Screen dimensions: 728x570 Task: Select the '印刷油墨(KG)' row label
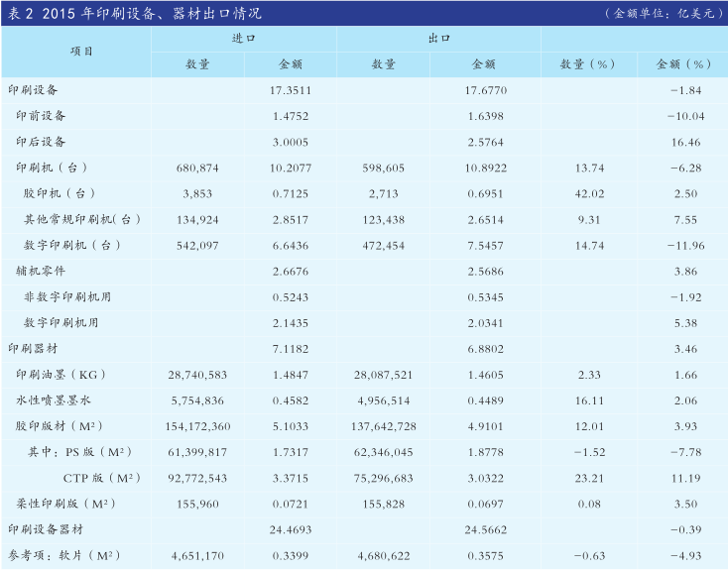point(61,374)
